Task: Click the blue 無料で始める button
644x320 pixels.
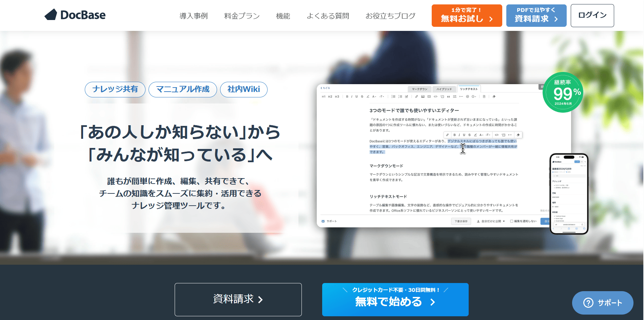Action: coord(395,300)
